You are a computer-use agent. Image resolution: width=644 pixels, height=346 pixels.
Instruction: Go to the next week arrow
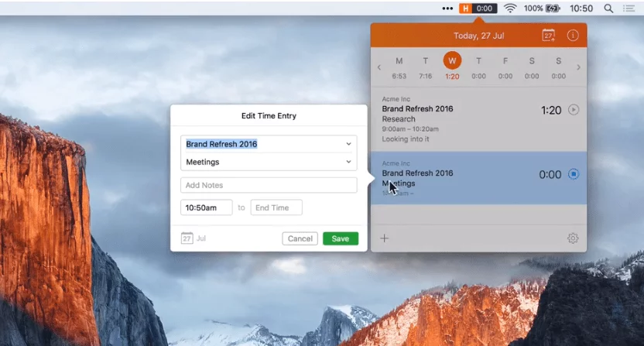[578, 67]
